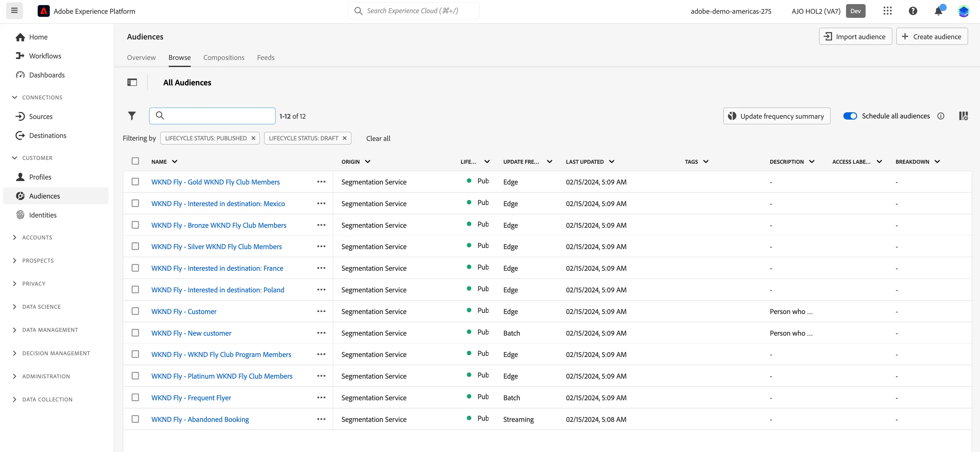Open the help question mark icon
Image resolution: width=980 pixels, height=452 pixels.
click(913, 11)
